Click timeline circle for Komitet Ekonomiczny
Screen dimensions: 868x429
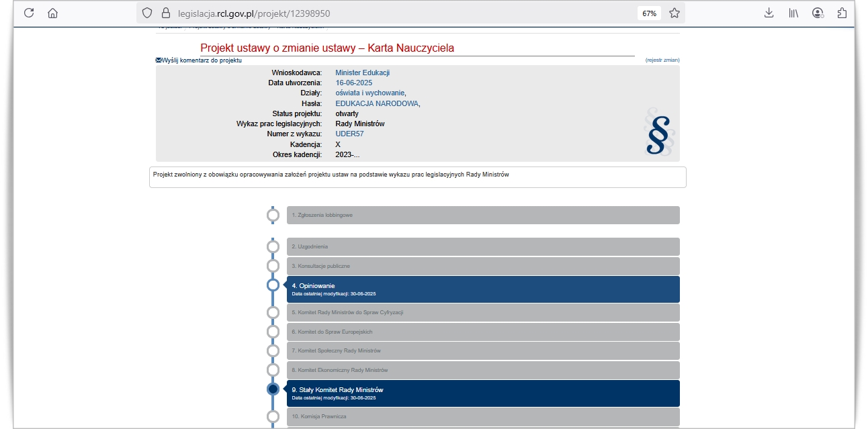coord(273,370)
